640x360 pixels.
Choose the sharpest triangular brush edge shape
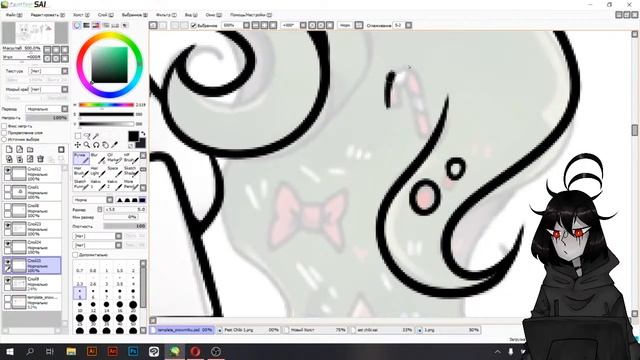(120, 200)
